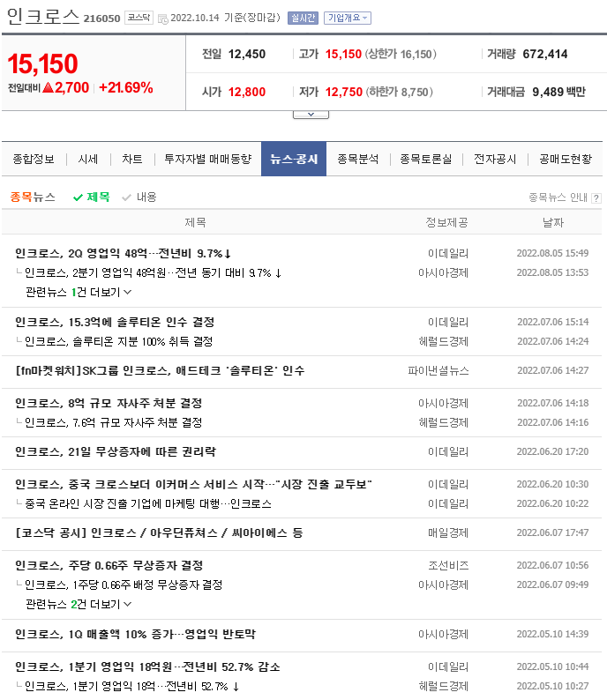
Task: Select the 뉴스·공시 tab
Action: tap(294, 159)
